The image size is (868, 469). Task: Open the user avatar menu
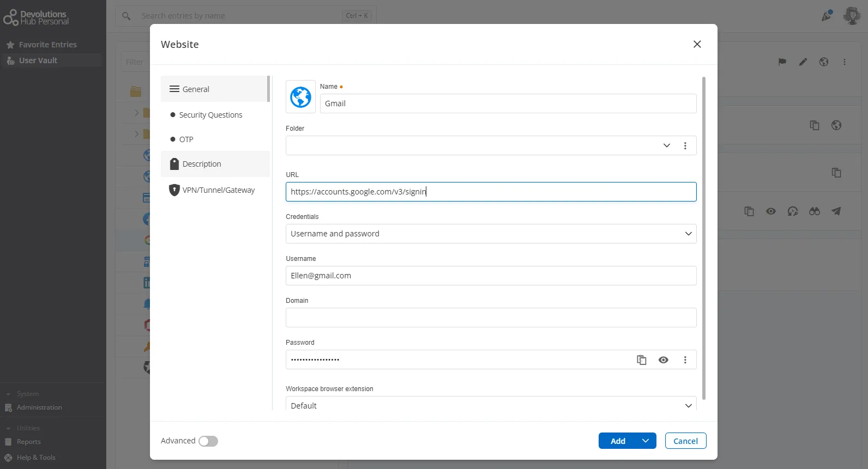tap(852, 15)
